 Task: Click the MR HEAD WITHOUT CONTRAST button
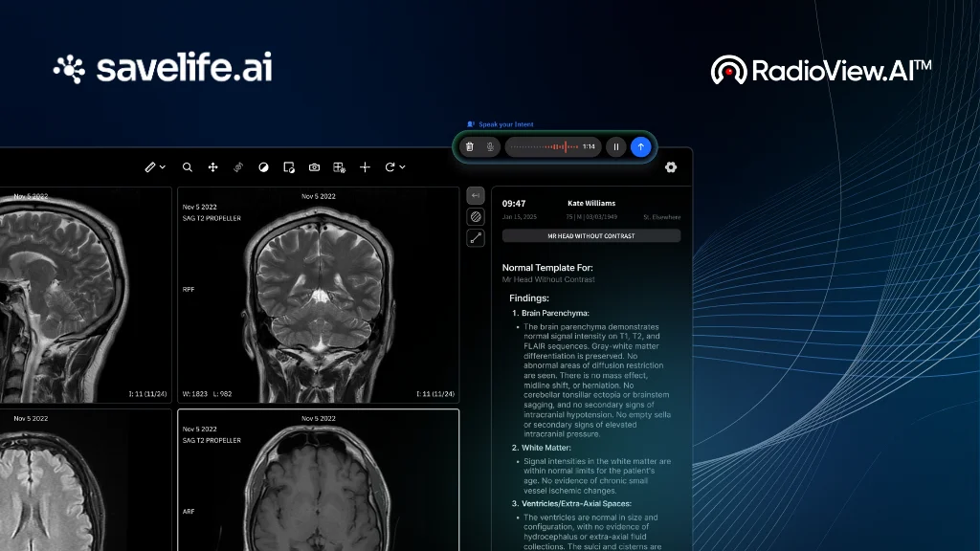pyautogui.click(x=590, y=235)
